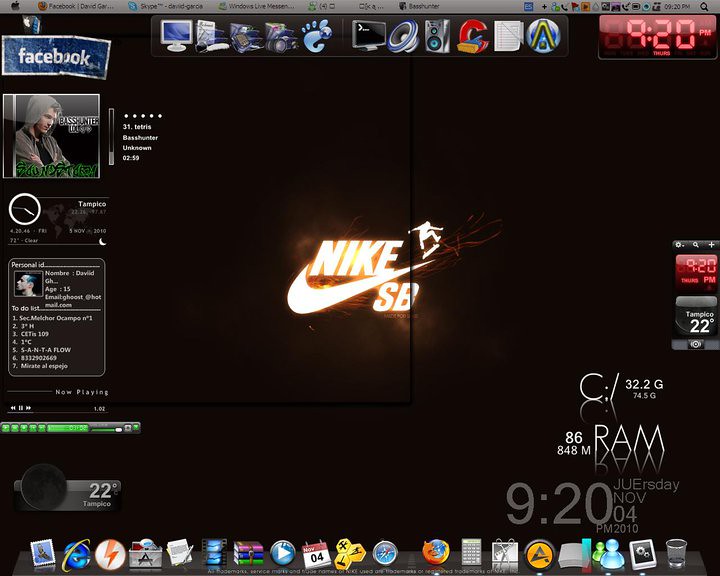Open the documents folder in top launcher
The height and width of the screenshot is (576, 720).
(x=212, y=36)
